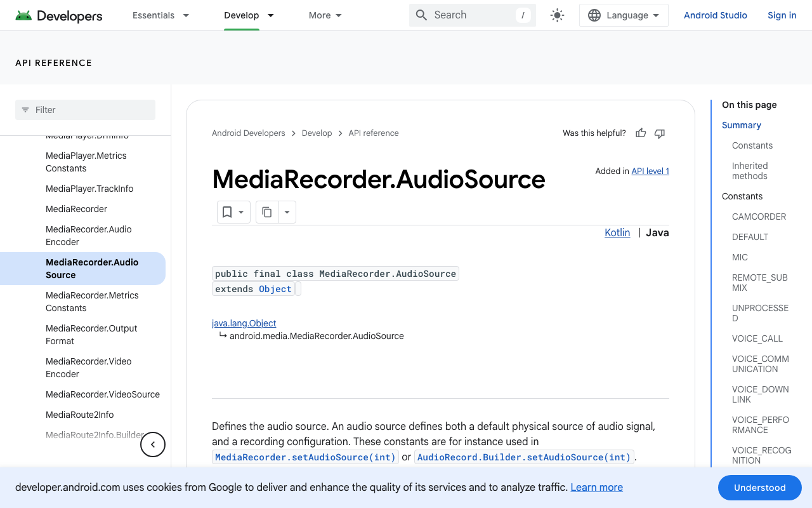812x508 pixels.
Task: Select MediaRecorder.VideoEncoder in sidebar
Action: click(89, 368)
